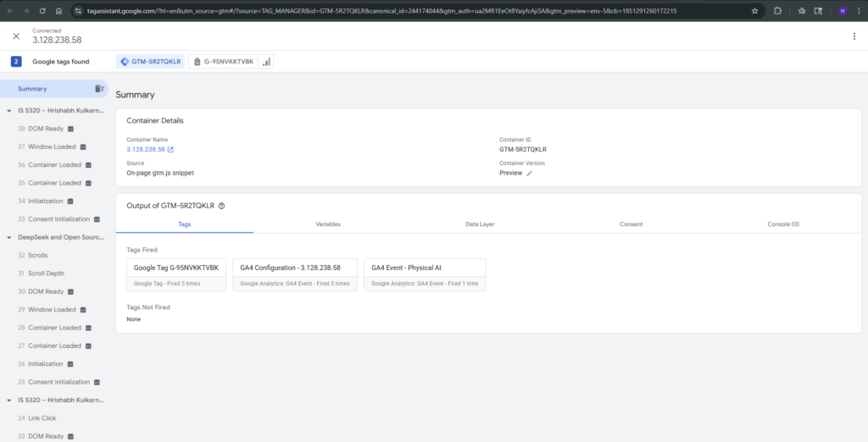Click the edit pencil next to Preview
The image size is (868, 442).
tap(530, 173)
